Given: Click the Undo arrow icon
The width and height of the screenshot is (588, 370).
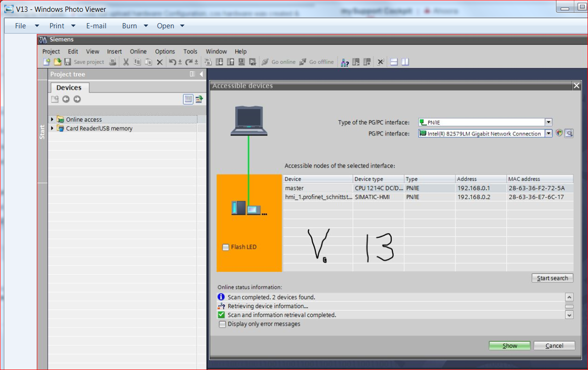Looking at the screenshot, I should 173,62.
